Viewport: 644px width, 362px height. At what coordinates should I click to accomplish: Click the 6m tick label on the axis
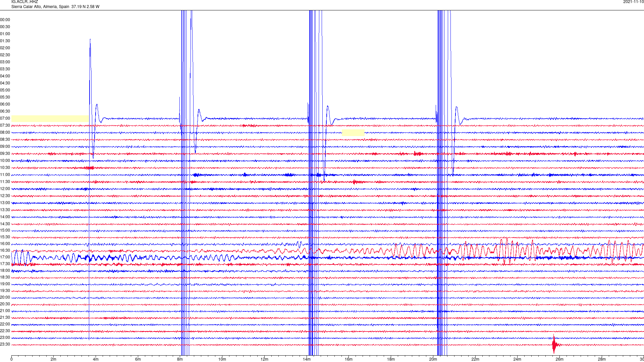(x=138, y=359)
